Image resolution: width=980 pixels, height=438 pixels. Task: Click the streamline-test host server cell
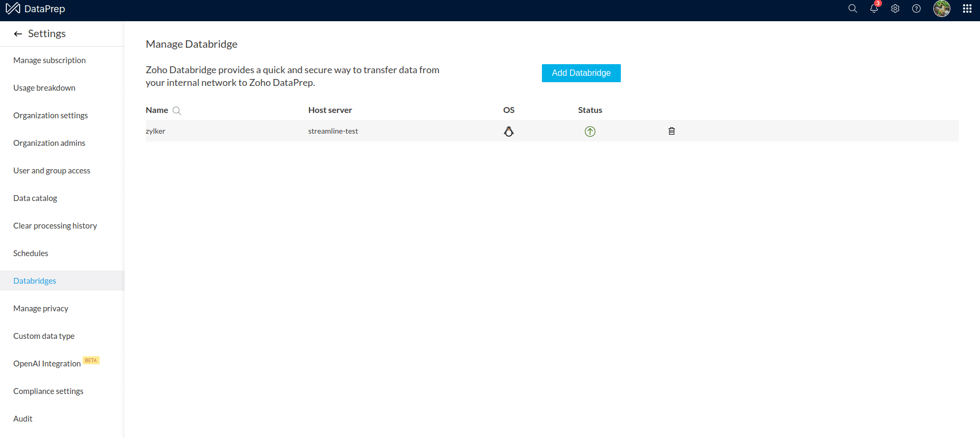333,131
